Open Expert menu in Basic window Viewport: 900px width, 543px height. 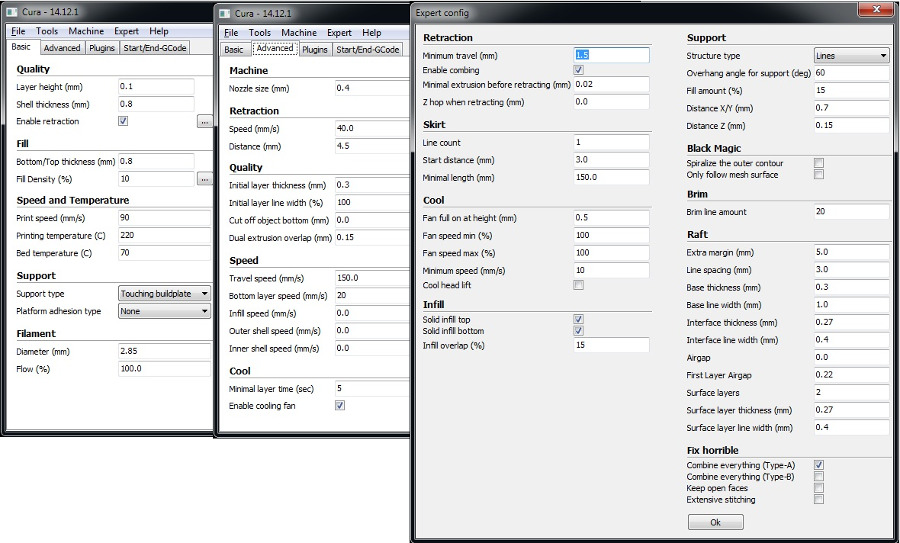tap(126, 31)
